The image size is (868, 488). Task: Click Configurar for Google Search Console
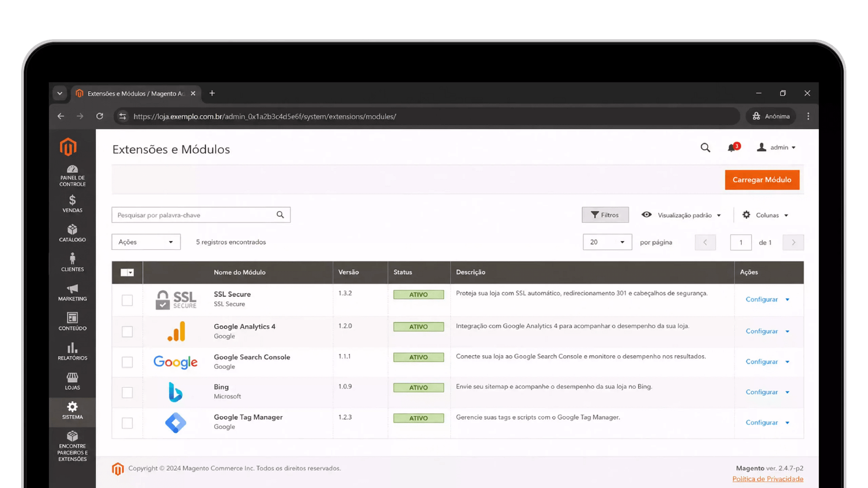761,361
